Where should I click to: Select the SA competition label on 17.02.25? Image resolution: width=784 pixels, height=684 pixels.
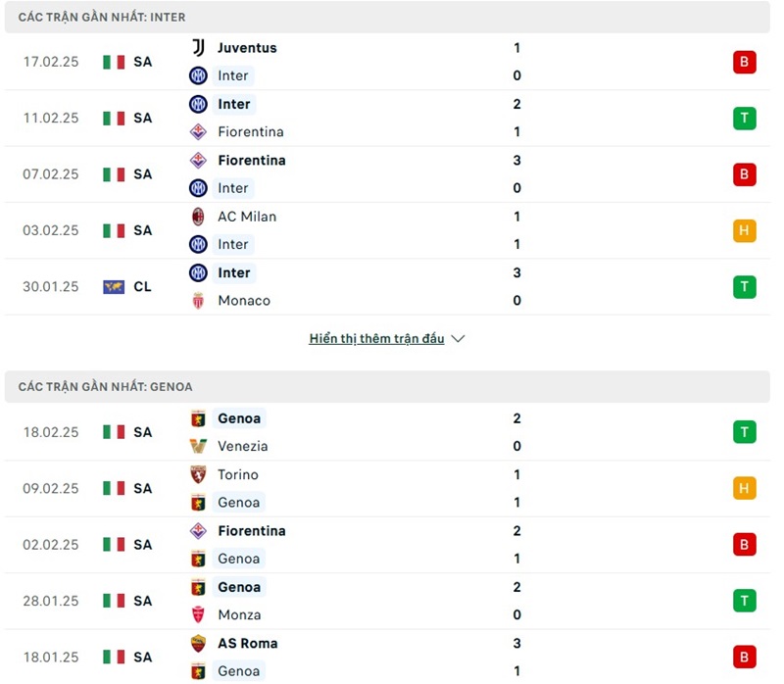[x=143, y=62]
